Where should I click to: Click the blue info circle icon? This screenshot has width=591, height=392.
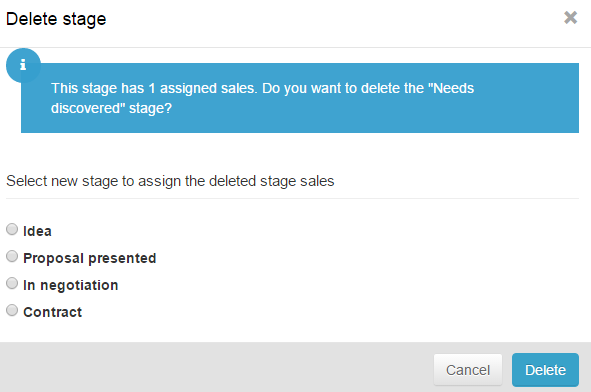click(23, 65)
